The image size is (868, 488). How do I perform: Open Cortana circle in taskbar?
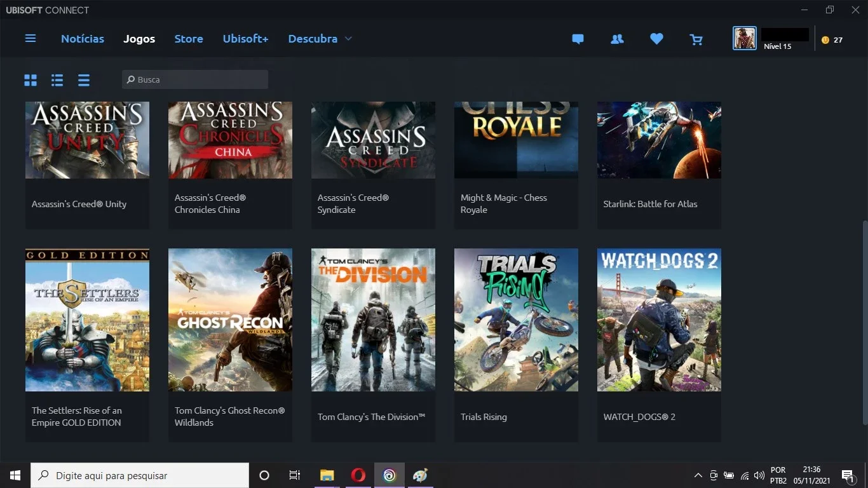[264, 475]
